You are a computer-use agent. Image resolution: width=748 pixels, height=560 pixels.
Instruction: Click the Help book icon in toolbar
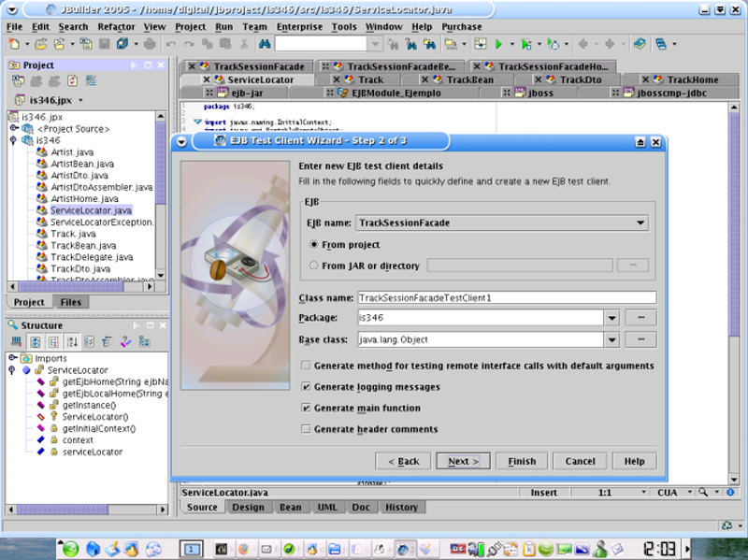point(639,44)
